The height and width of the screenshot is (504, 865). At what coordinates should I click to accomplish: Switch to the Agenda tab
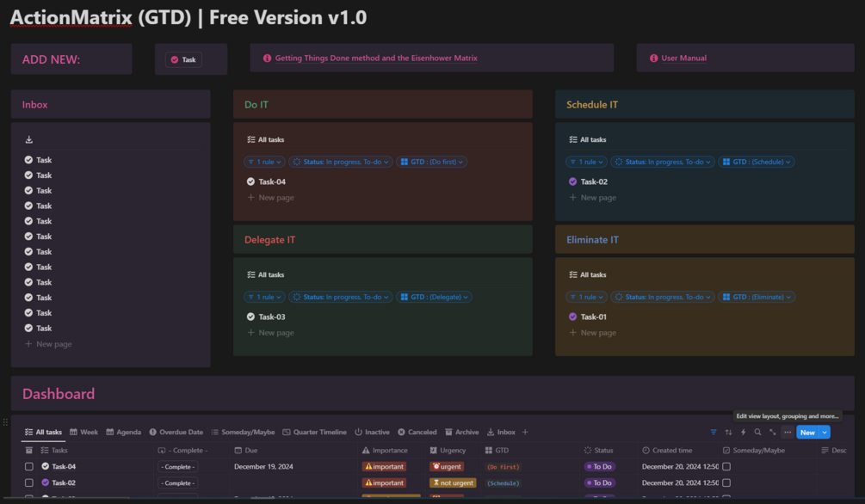pos(124,433)
